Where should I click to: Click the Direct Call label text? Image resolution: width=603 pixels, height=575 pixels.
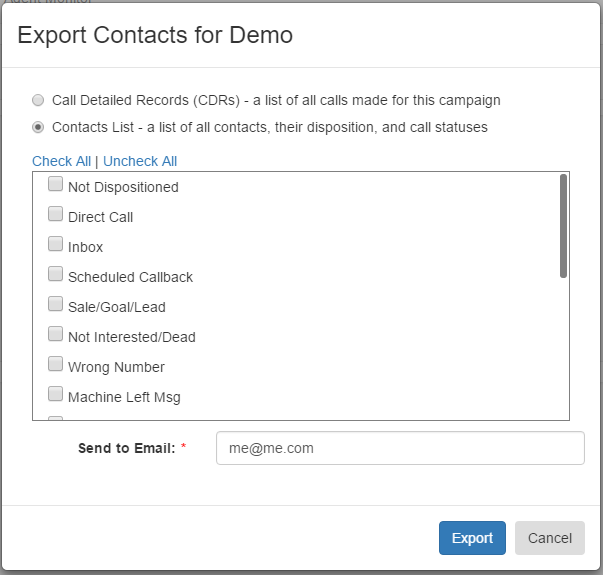[100, 217]
